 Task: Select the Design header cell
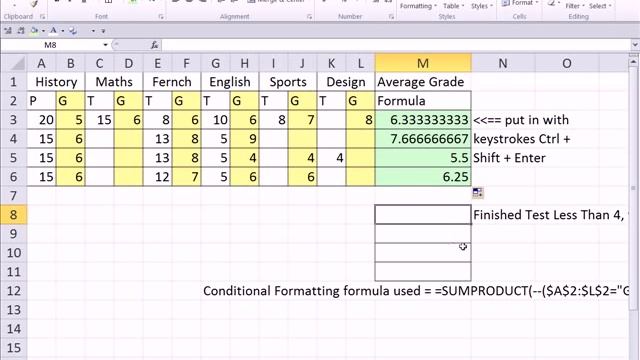pos(346,82)
